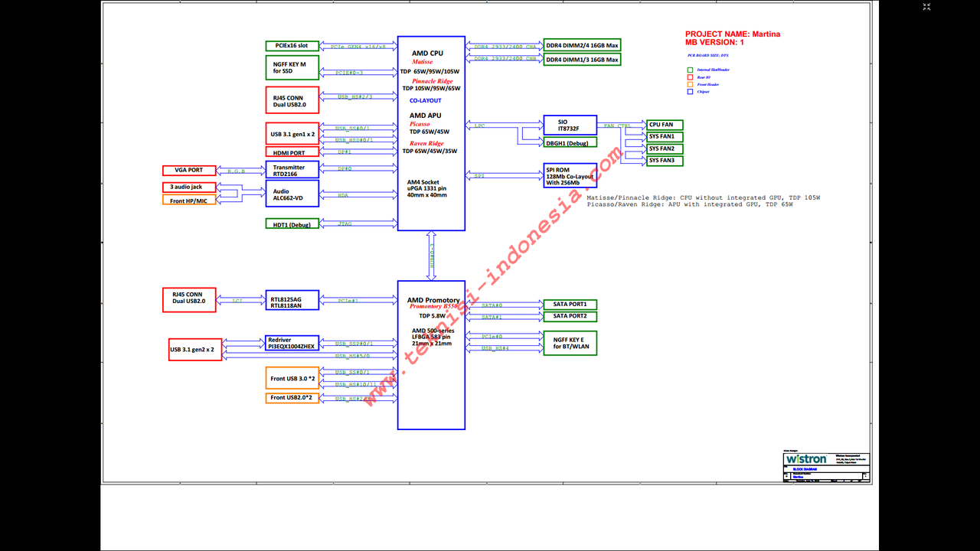Click the RJ45 CONN block linked to USB_HS#2/3
This screenshot has width=980, height=551.
292,100
